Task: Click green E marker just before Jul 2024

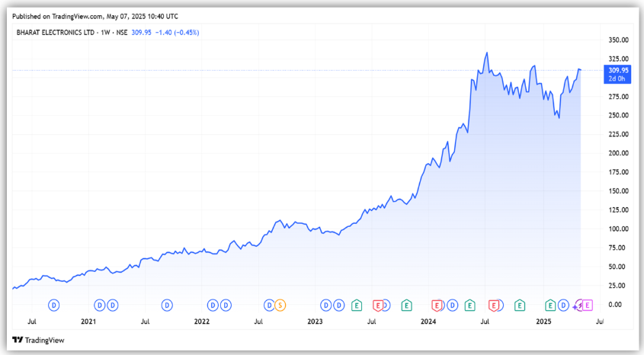Action: tap(470, 305)
